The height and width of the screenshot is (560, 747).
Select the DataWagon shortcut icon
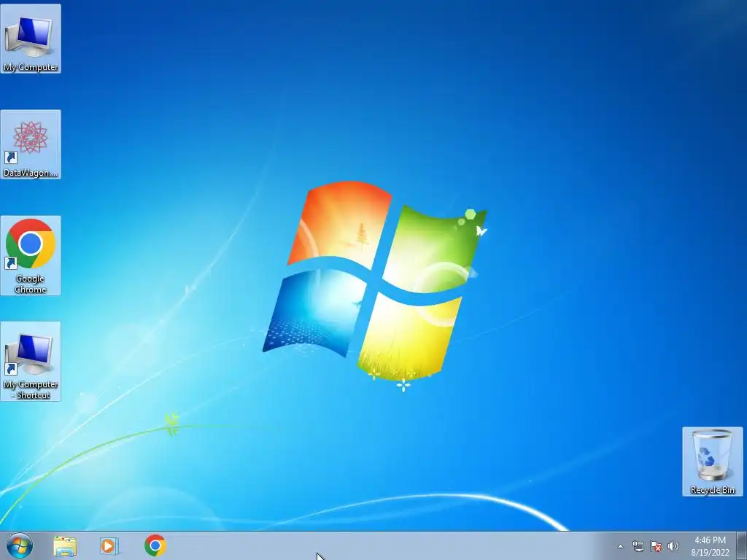[x=31, y=144]
